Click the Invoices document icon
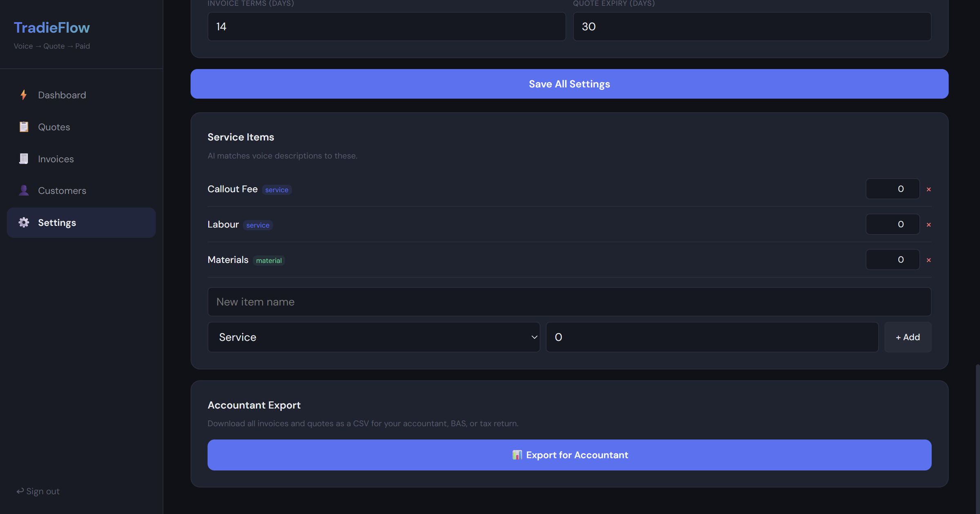Viewport: 980px width, 514px height. pos(24,159)
